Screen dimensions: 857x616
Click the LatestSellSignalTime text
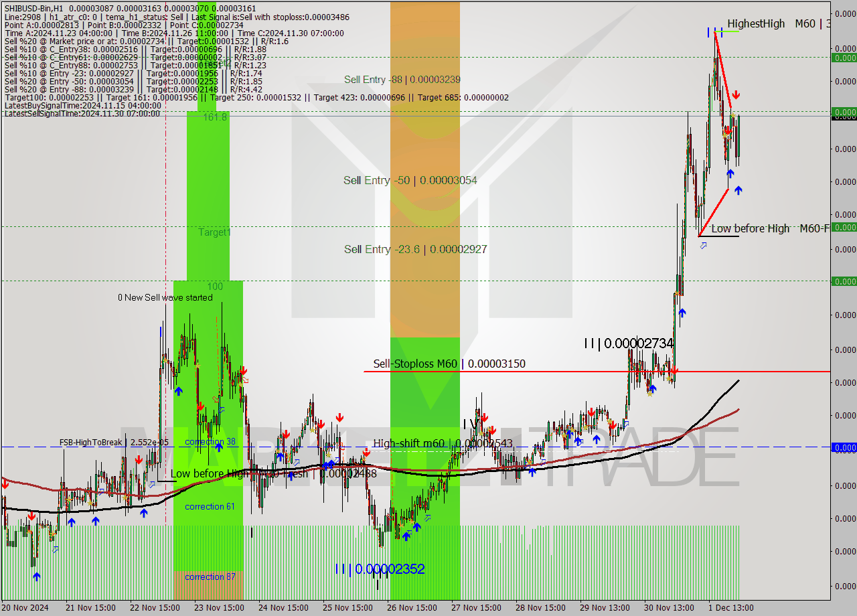[x=82, y=113]
